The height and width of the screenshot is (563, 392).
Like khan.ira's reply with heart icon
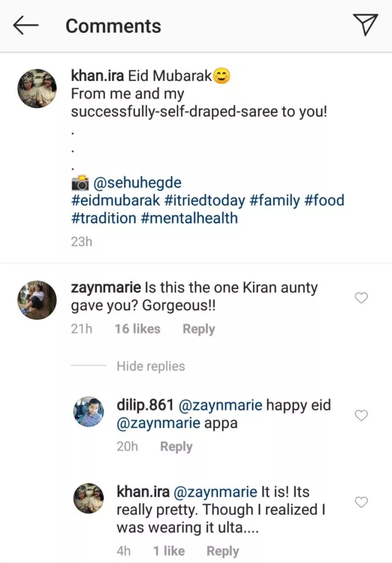pyautogui.click(x=362, y=502)
